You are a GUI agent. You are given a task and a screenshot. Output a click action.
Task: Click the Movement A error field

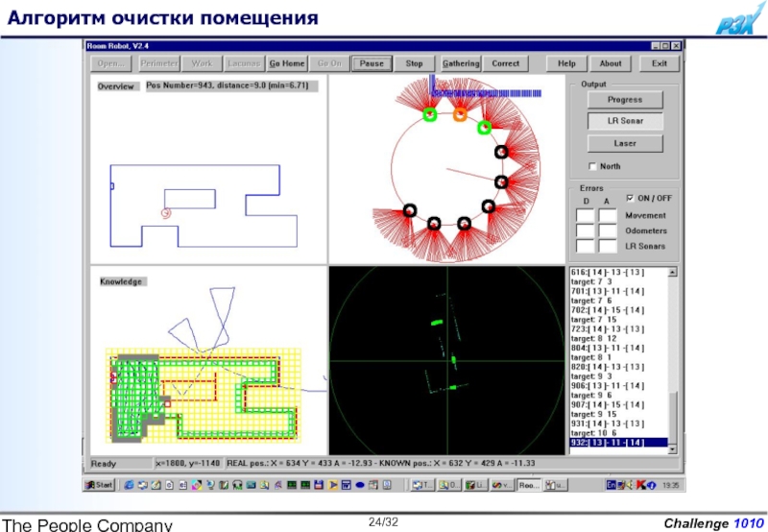pos(608,215)
